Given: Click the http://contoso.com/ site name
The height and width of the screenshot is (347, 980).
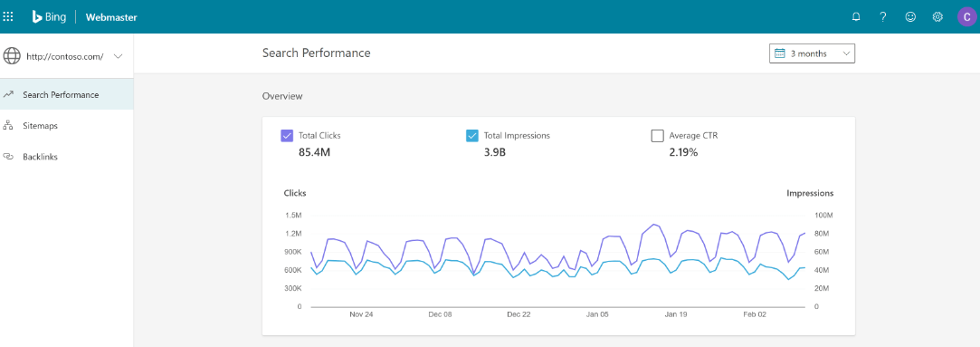Looking at the screenshot, I should tap(65, 56).
